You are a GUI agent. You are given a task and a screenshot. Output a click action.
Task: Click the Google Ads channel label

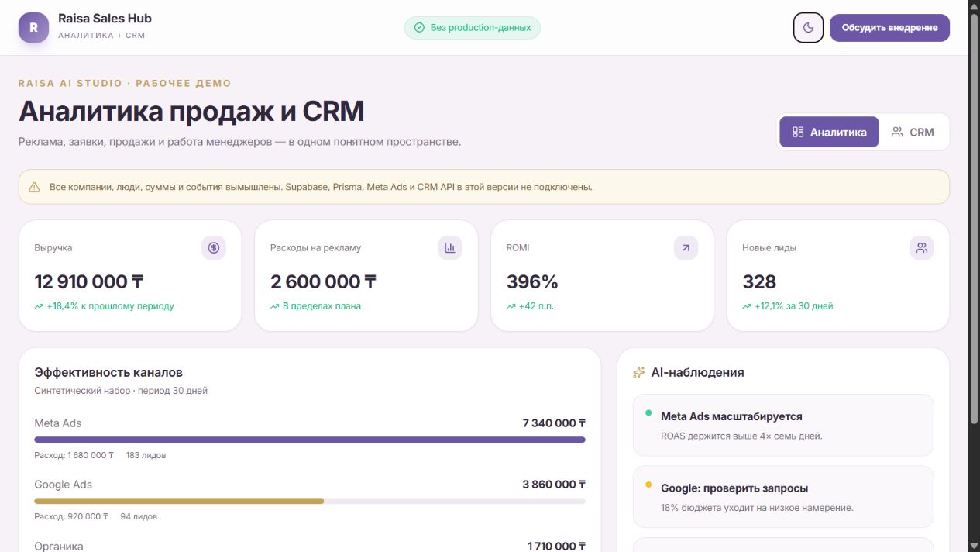click(x=64, y=485)
